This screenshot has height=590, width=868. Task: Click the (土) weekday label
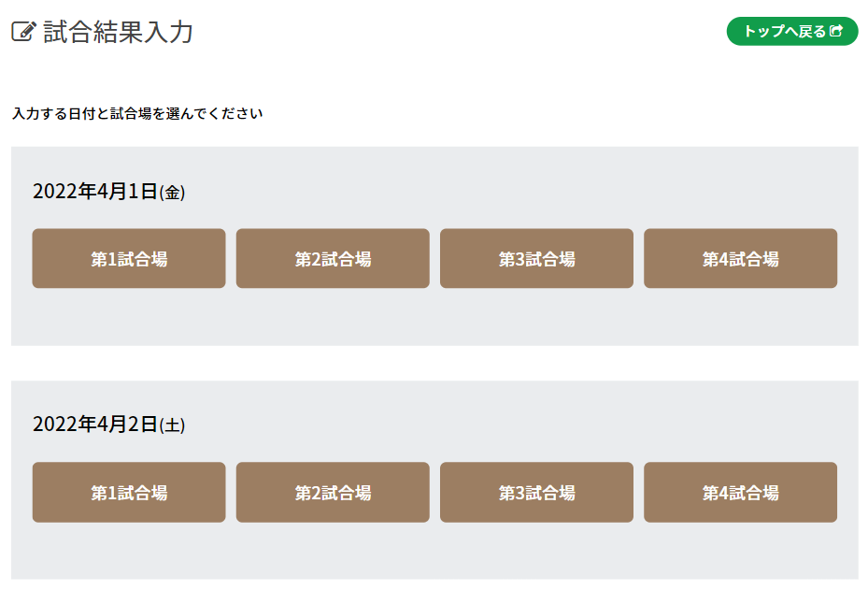click(173, 425)
